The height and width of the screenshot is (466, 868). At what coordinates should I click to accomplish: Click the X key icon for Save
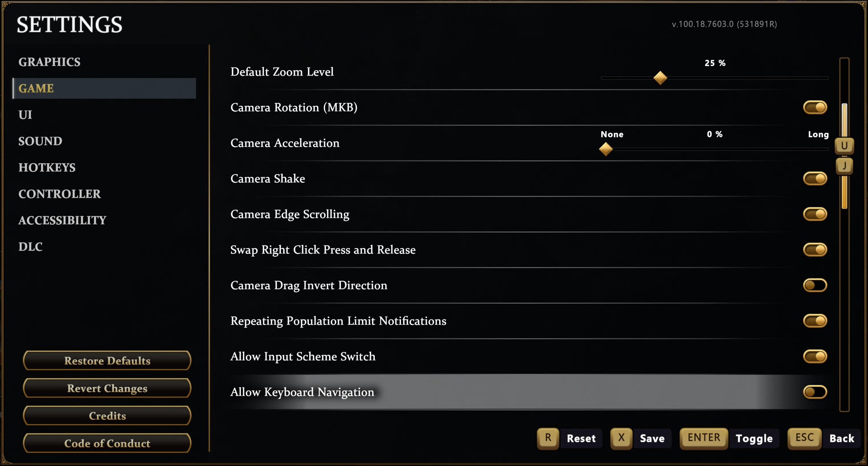pyautogui.click(x=621, y=438)
